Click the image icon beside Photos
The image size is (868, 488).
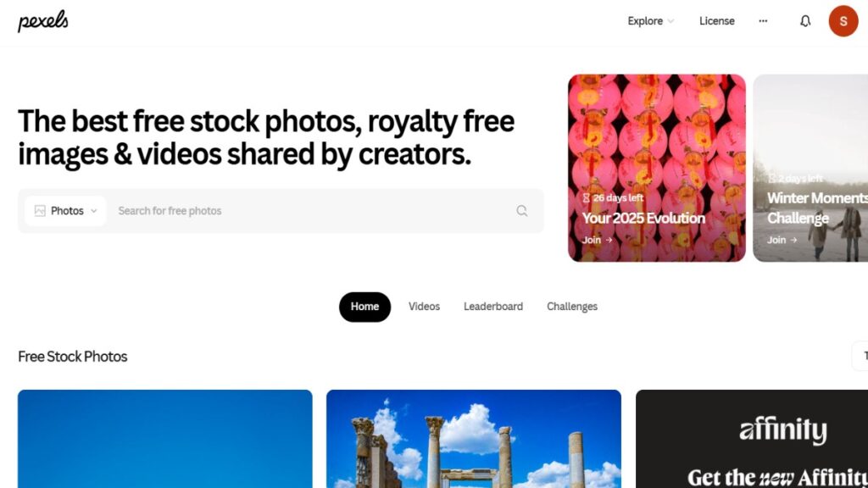[40, 211]
